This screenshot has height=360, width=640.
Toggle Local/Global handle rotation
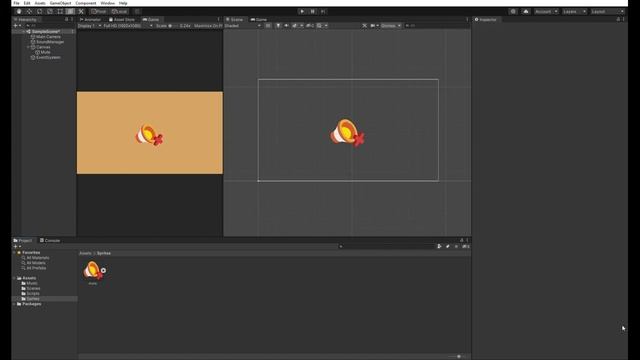click(120, 11)
